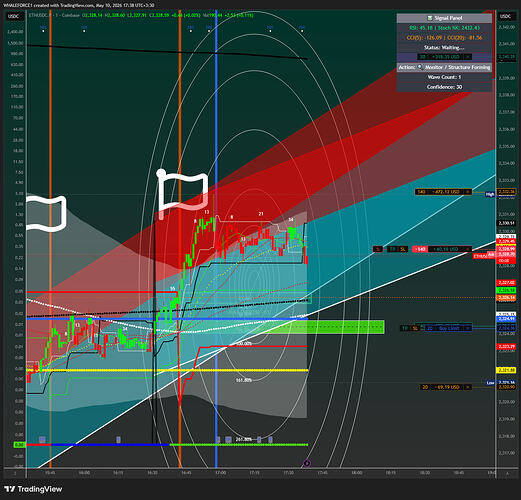Close the 540 position label in orange
Image resolution: width=521 pixels, height=500 pixels.
[x=468, y=192]
